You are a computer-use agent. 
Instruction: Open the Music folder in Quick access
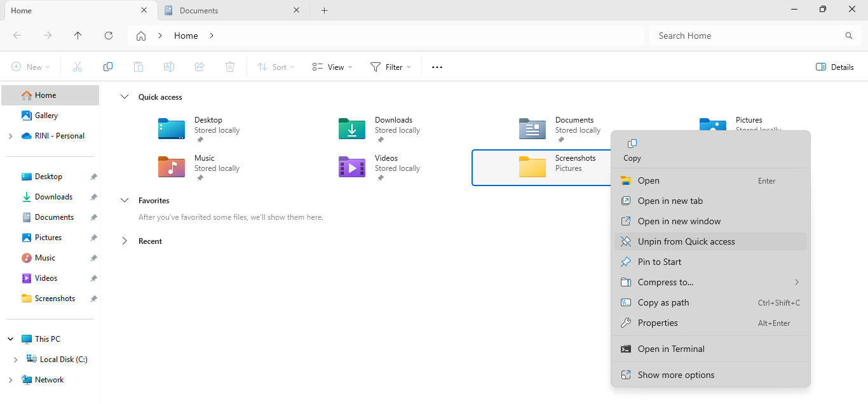coord(204,158)
